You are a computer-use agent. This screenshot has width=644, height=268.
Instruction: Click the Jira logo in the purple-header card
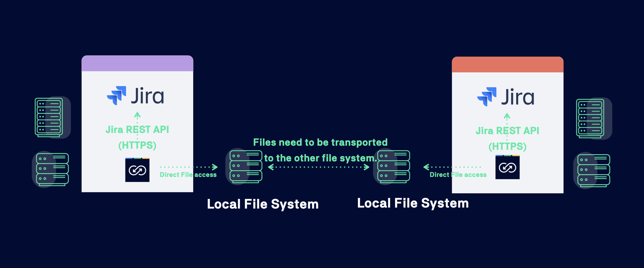click(136, 96)
